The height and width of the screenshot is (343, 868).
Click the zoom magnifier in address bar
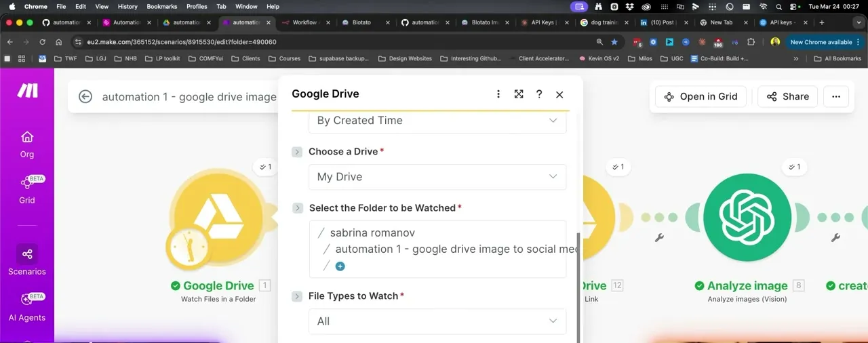pyautogui.click(x=600, y=42)
